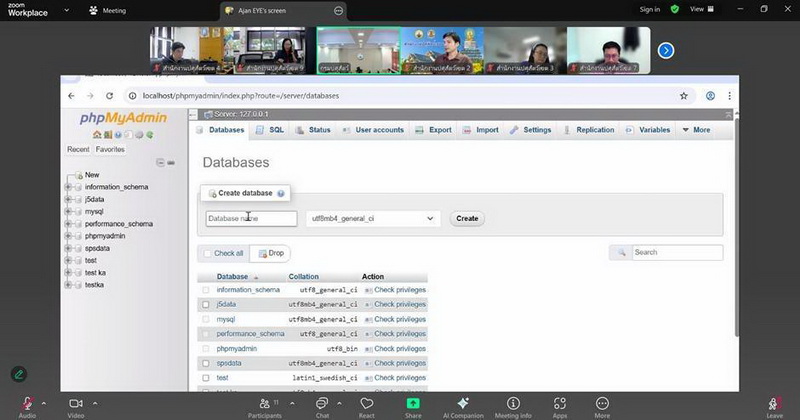Expand spsdata in navigation tree
The height and width of the screenshot is (420, 800).
[x=68, y=249]
